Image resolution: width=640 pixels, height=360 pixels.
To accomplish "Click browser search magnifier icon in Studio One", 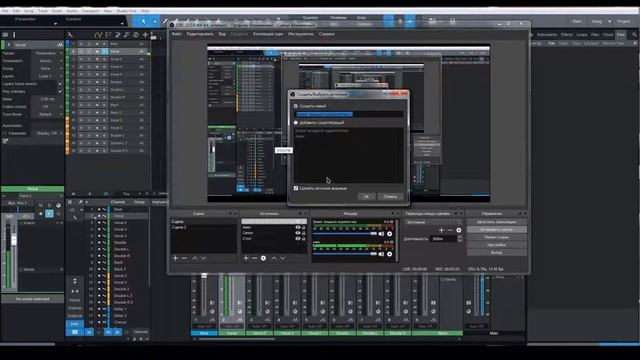I will coord(635,35).
